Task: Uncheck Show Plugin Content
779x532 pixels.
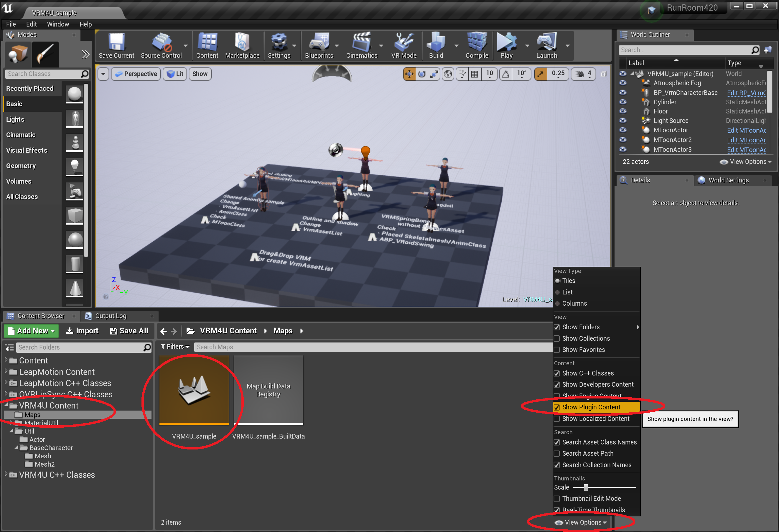Action: (557, 407)
